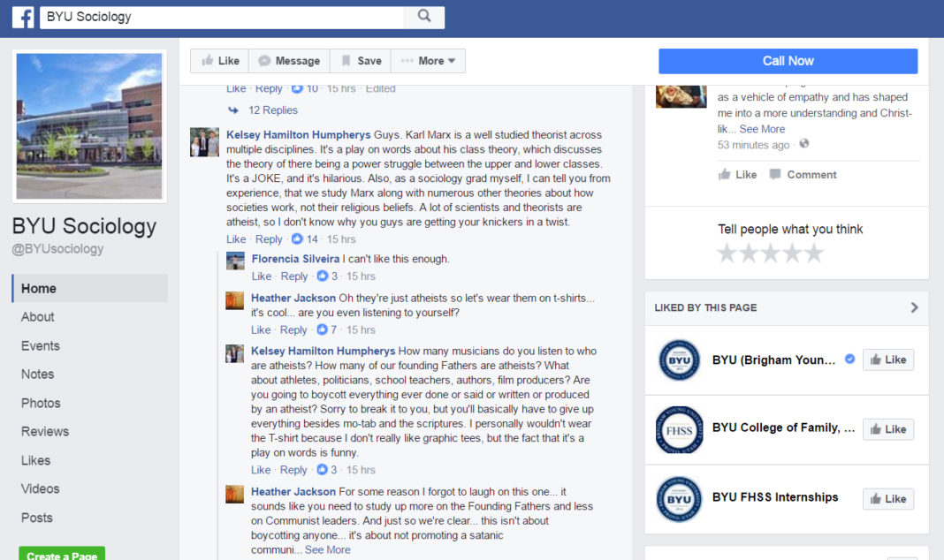Open reactions count on Florencia Silveira's comment
This screenshot has width=944, height=560.
click(x=328, y=276)
